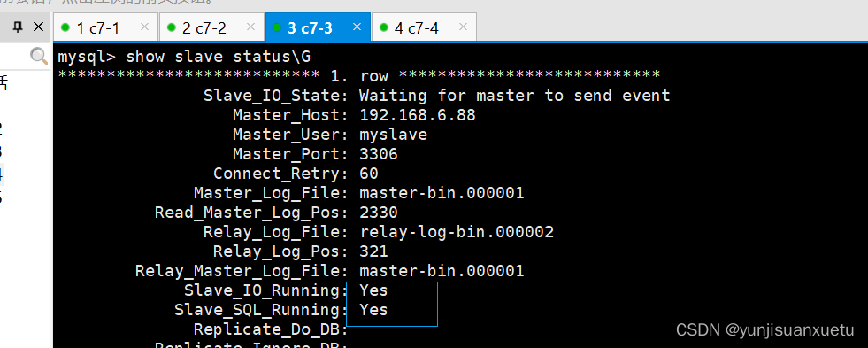Switch to the c7-1 session tab
This screenshot has height=348, width=868.
click(105, 27)
